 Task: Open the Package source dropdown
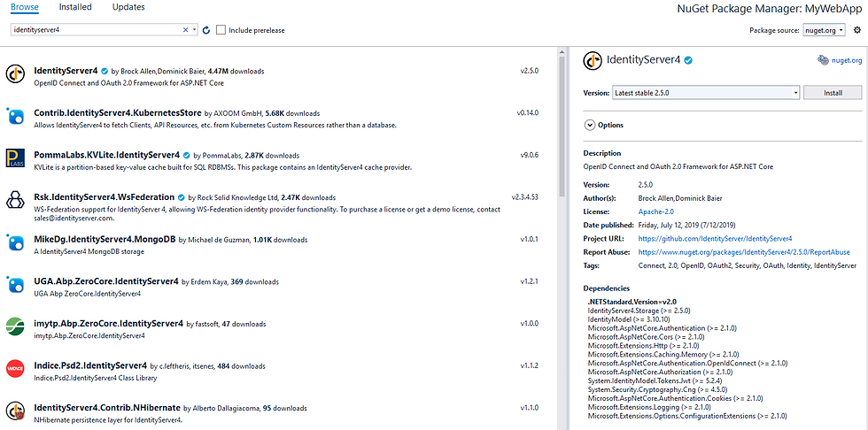[825, 30]
